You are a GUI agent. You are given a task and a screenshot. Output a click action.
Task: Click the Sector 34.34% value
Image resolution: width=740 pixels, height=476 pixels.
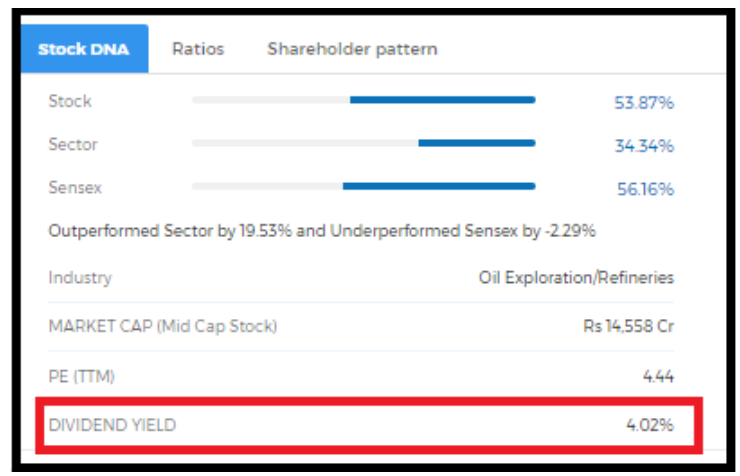coord(643,146)
